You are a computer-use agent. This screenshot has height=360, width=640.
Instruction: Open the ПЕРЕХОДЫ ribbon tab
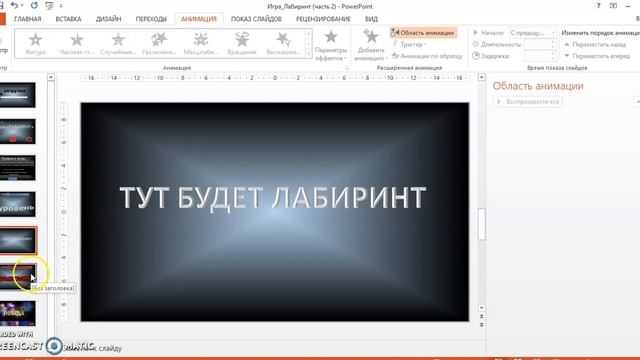151,19
